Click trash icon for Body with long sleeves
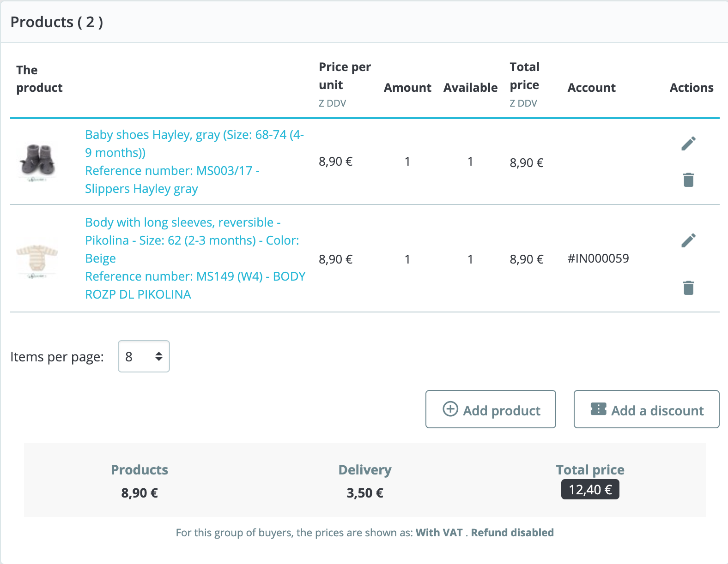728x564 pixels. [688, 288]
